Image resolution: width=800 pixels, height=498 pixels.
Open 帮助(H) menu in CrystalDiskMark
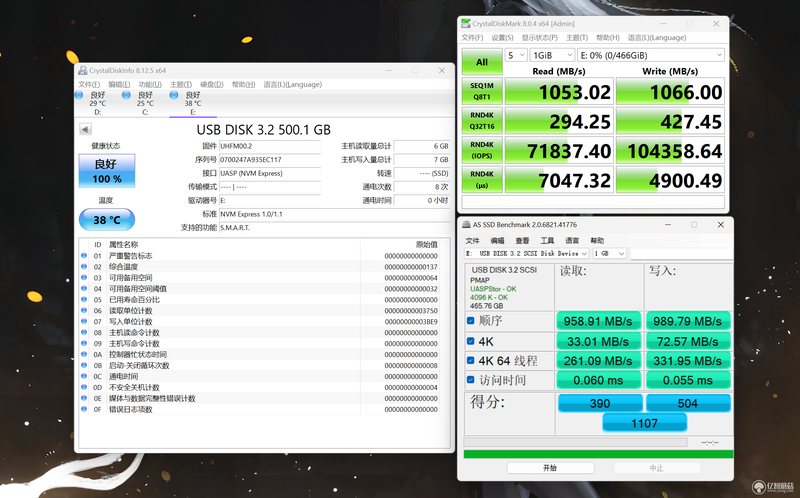tap(608, 38)
